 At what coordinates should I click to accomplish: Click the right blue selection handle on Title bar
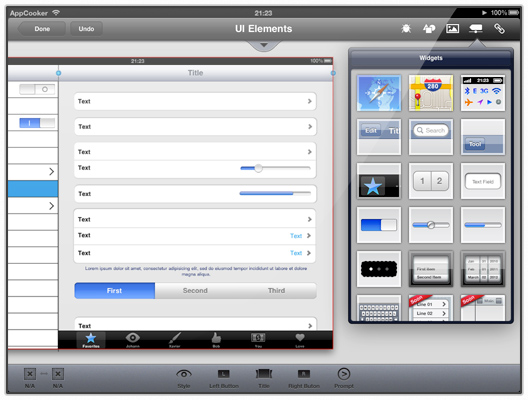(333, 73)
